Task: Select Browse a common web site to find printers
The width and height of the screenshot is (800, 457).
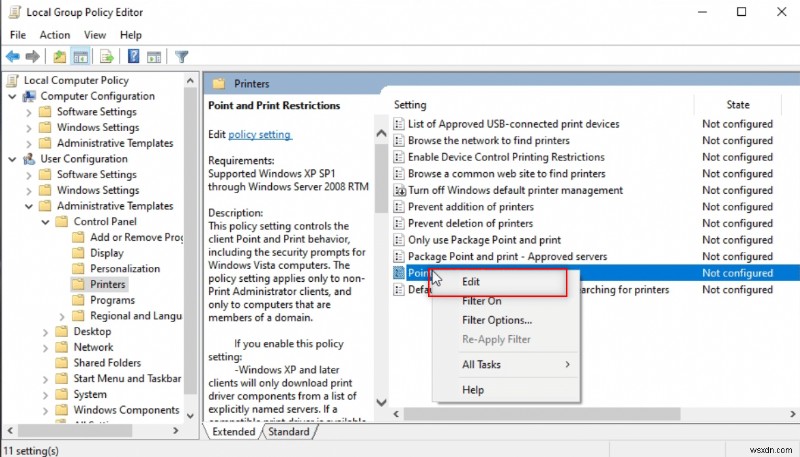Action: click(x=507, y=173)
